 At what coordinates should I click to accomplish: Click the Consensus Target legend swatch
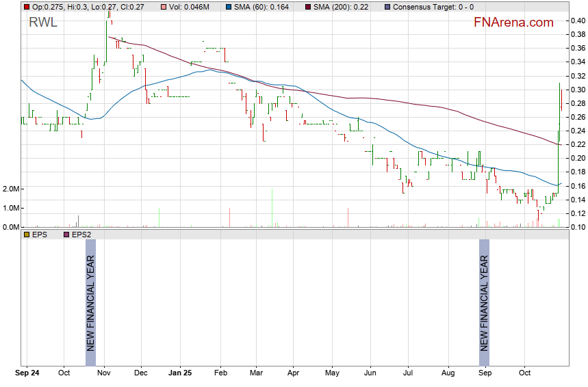tap(388, 6)
